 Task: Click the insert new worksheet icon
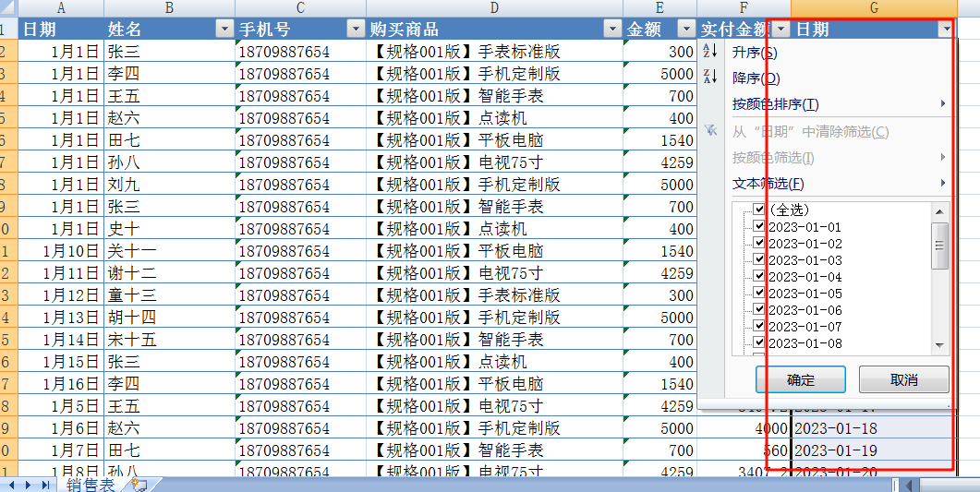[x=139, y=486]
